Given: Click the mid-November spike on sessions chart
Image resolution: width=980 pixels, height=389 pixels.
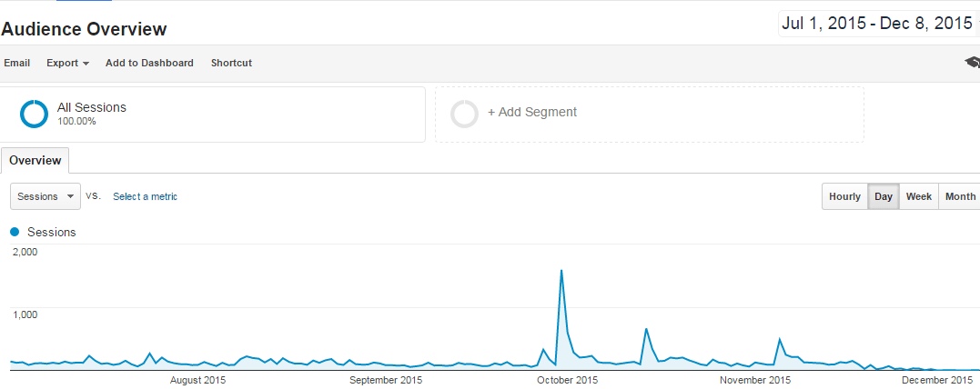Looking at the screenshot, I should coord(780,339).
